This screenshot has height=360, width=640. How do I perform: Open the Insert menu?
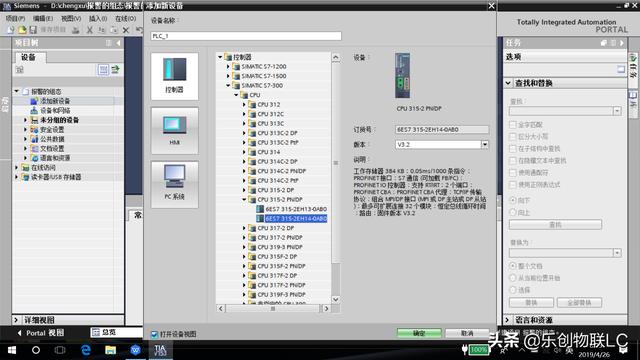[98, 18]
